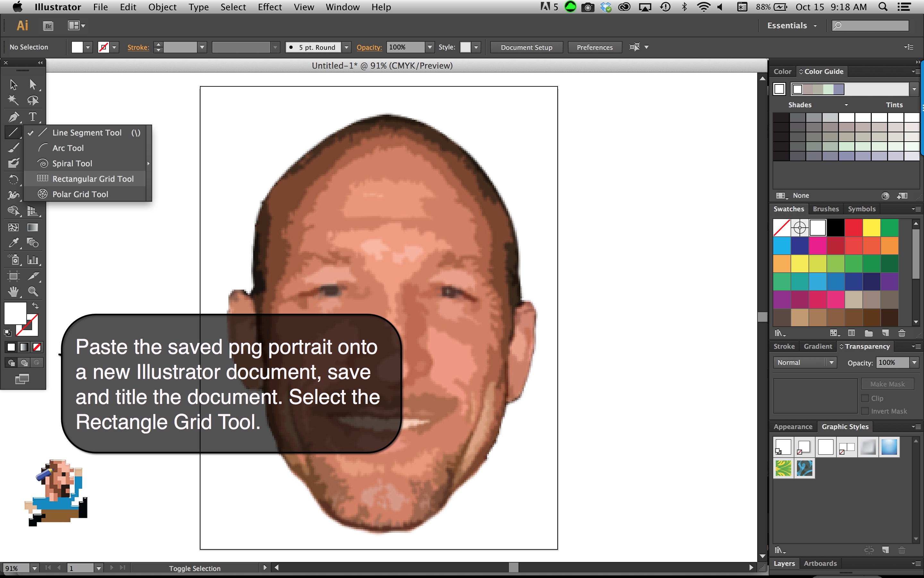Open the Normal blending mode dropdown

(805, 363)
